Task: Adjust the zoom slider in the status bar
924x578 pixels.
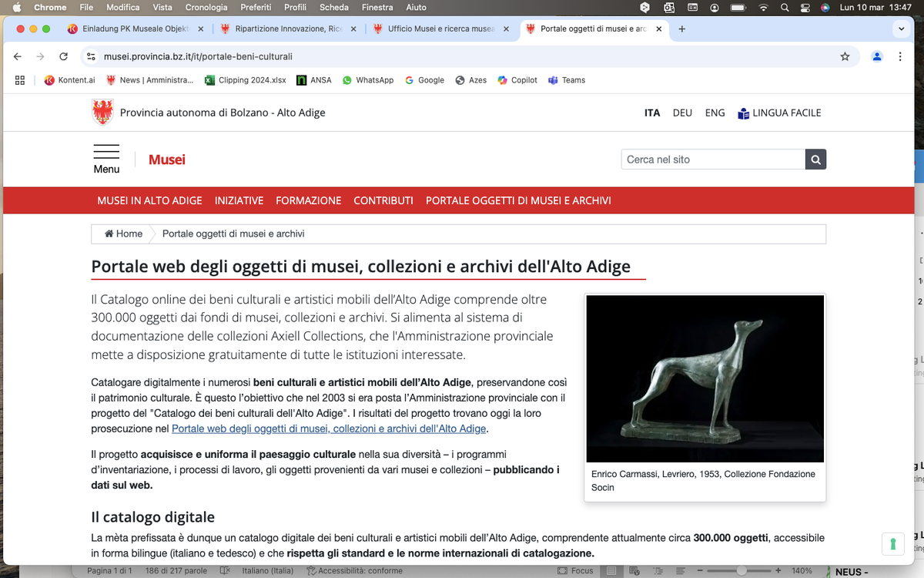Action: [x=742, y=570]
